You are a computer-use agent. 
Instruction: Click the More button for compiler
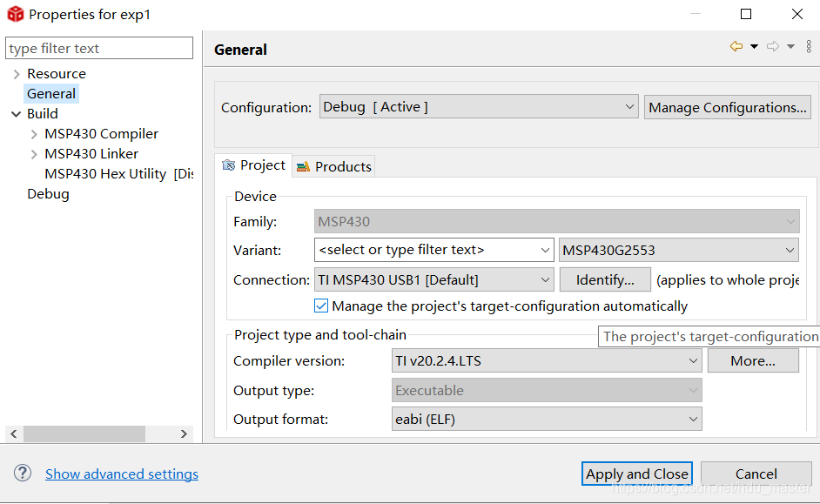tap(753, 360)
